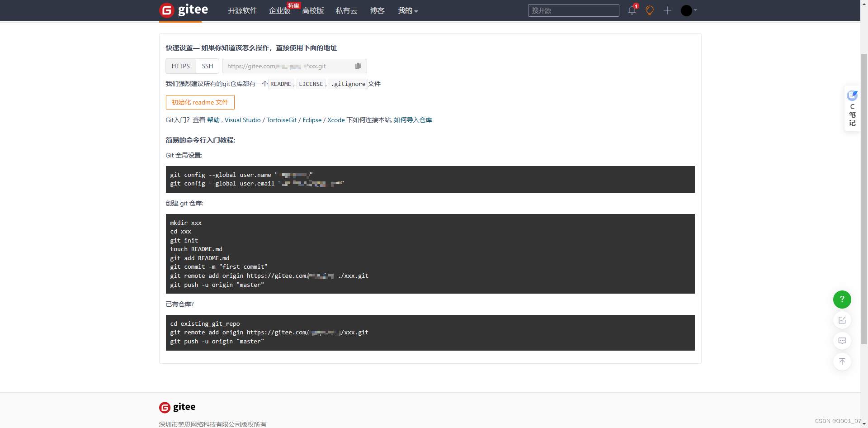
Task: Open the notification bell
Action: [x=631, y=10]
